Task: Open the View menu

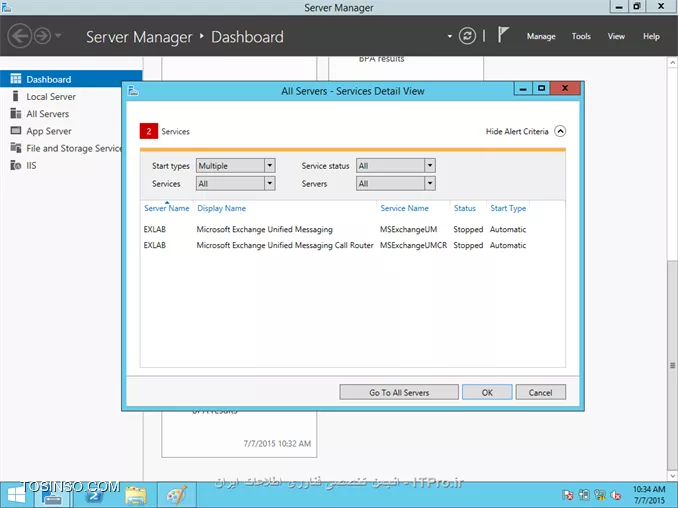Action: point(616,36)
